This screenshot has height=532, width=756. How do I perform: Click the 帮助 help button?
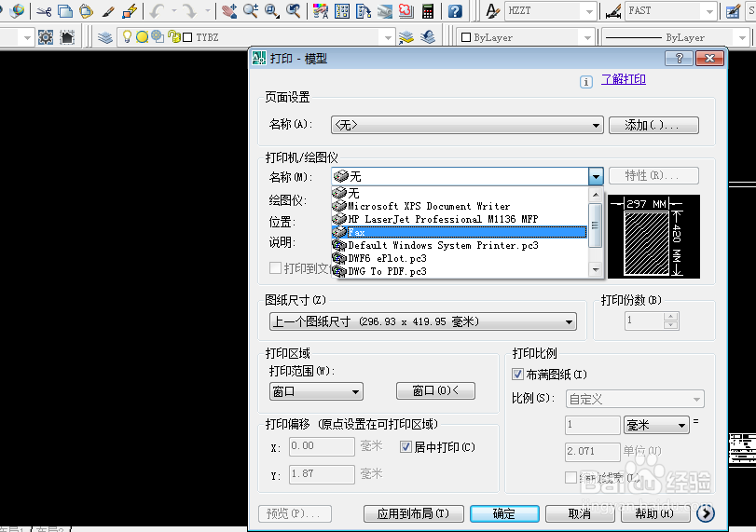tap(654, 513)
